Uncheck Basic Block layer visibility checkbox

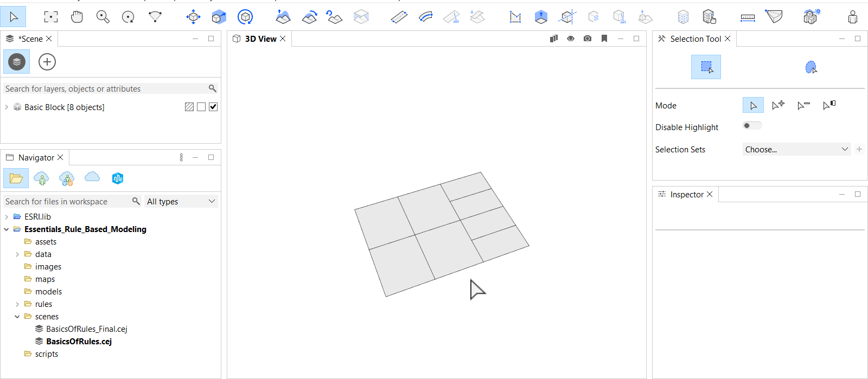(213, 107)
